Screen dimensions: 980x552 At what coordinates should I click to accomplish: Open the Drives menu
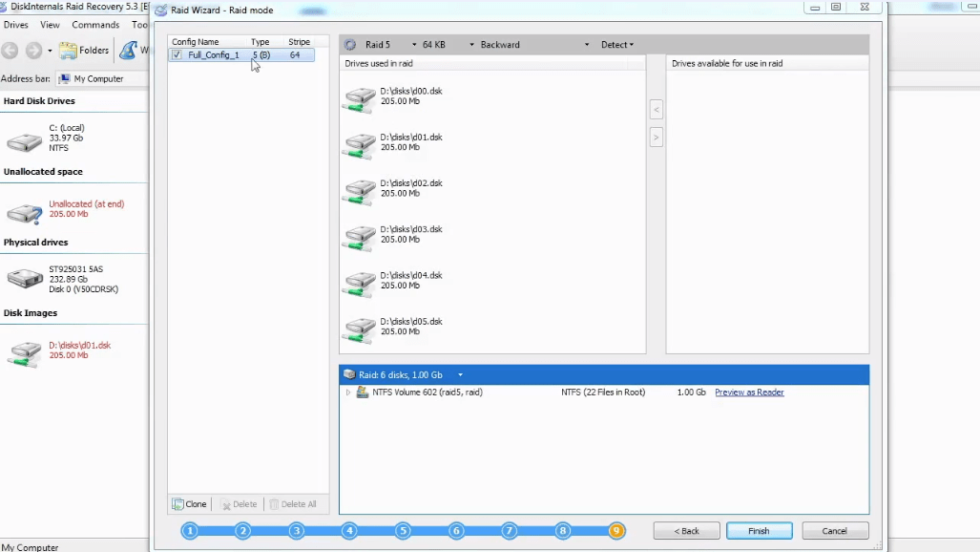[16, 25]
